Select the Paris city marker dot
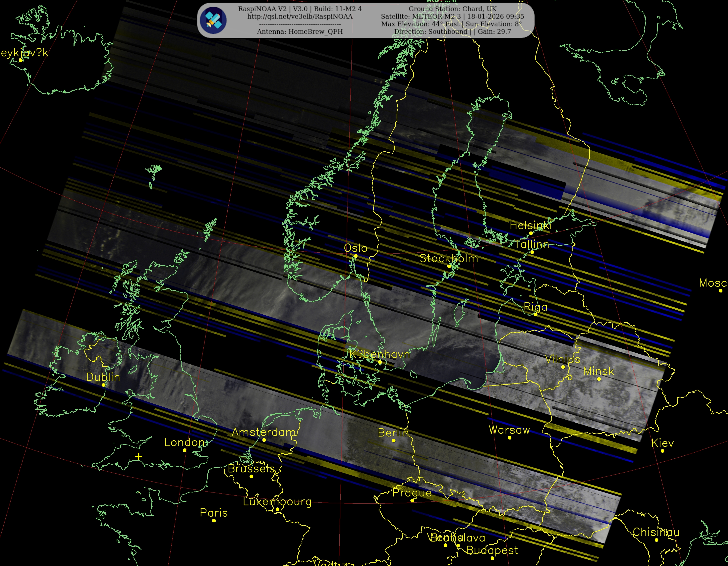 [x=214, y=520]
